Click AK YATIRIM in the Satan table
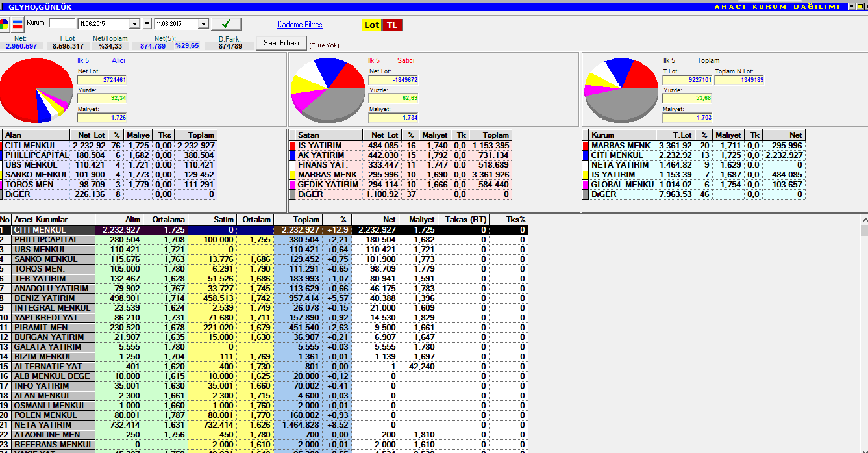This screenshot has width=868, height=453. tap(320, 155)
